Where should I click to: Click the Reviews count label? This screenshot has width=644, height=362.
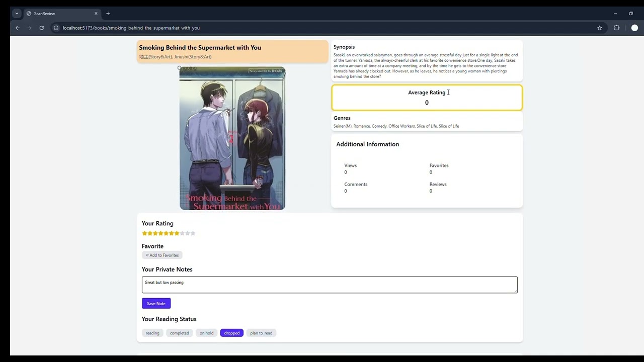[438, 184]
